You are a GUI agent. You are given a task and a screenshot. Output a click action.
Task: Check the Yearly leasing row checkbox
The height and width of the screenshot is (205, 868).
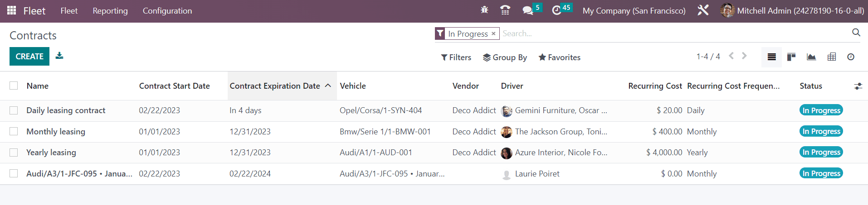(x=14, y=153)
